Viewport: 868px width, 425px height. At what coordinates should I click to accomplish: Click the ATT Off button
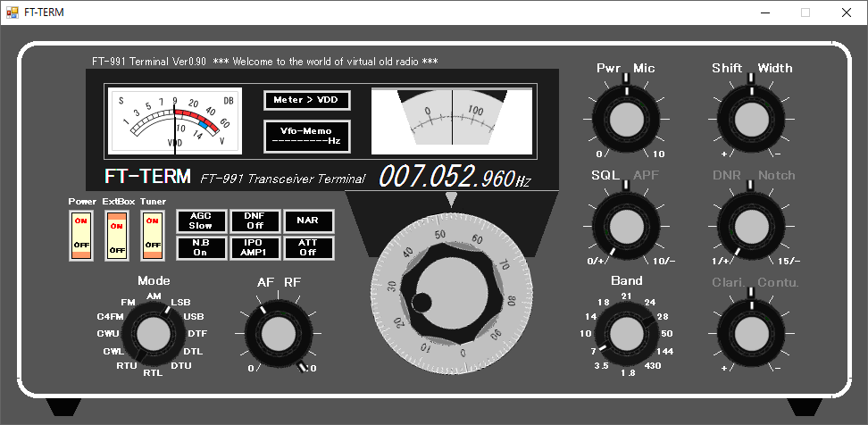[x=308, y=247]
